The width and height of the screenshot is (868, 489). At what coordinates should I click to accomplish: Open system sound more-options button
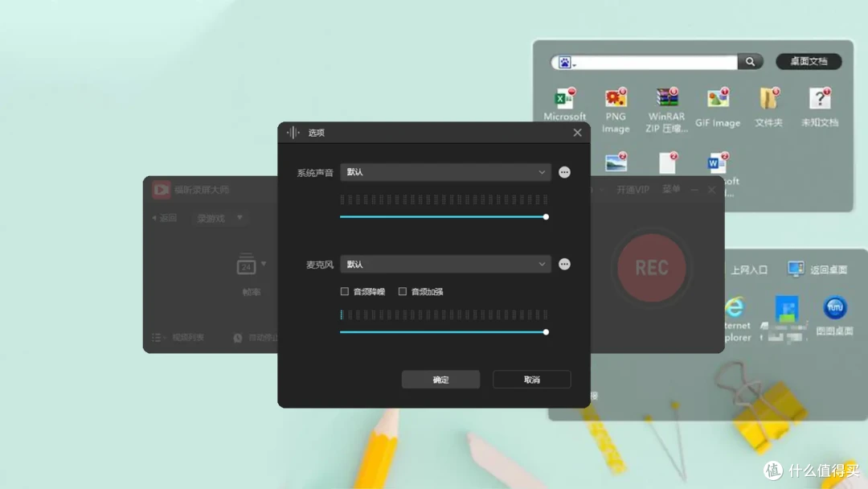[x=564, y=172]
